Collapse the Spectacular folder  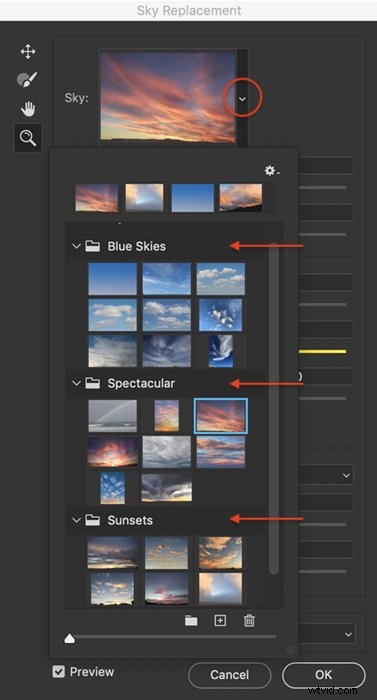click(76, 383)
